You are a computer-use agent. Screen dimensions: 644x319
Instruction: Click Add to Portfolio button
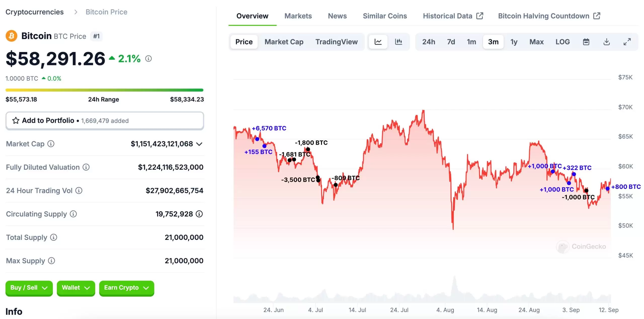click(x=105, y=121)
